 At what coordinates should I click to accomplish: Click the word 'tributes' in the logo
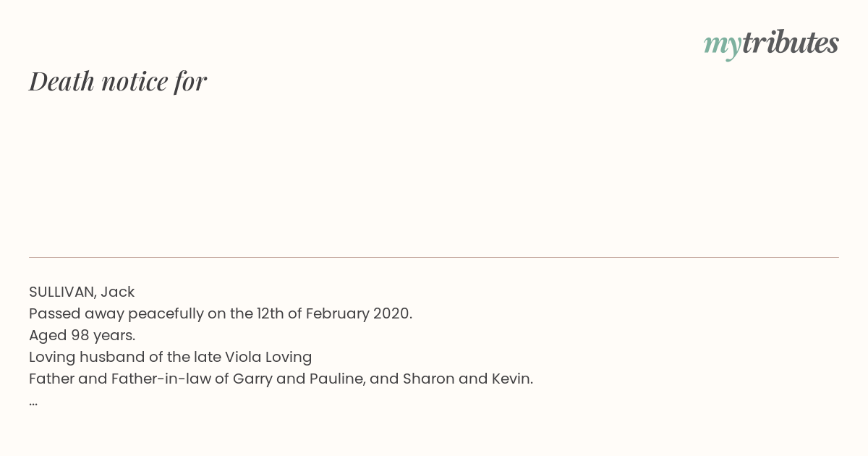coord(791,42)
